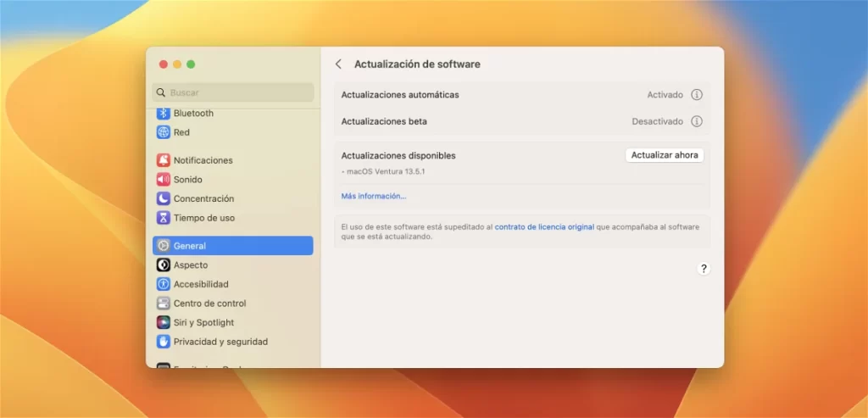The height and width of the screenshot is (418, 868).
Task: Select Red in the sidebar
Action: [x=233, y=132]
